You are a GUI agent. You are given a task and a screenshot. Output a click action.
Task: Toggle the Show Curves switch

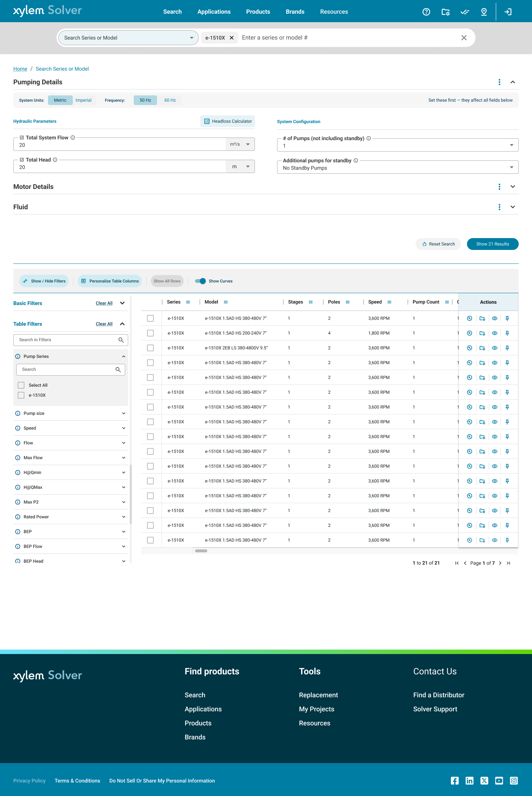pyautogui.click(x=200, y=281)
